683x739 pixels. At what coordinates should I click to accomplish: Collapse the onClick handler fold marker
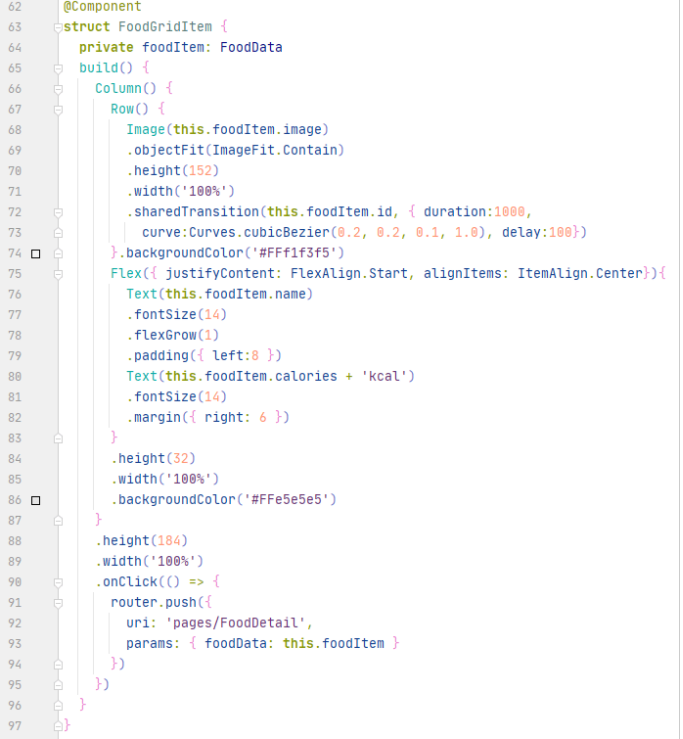click(57, 581)
